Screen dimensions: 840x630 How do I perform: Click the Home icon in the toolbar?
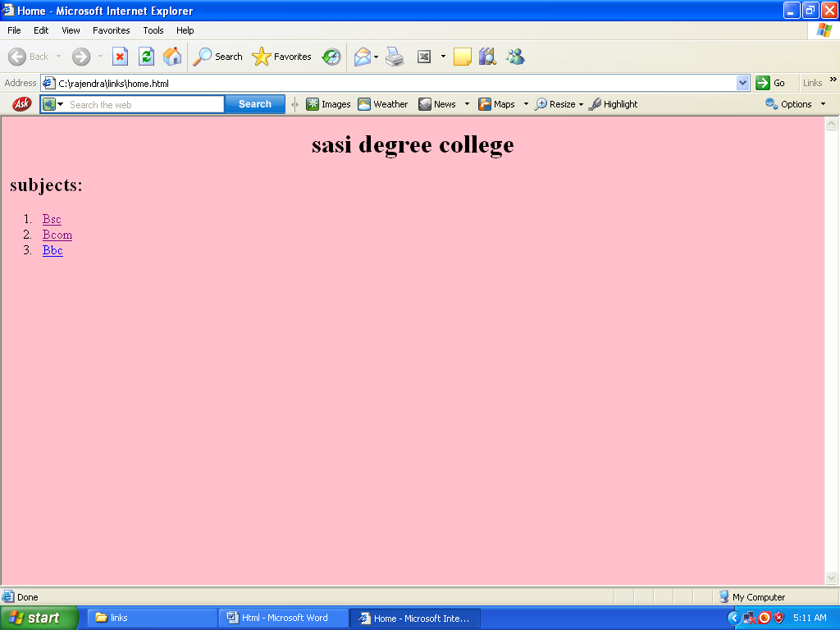tap(171, 56)
